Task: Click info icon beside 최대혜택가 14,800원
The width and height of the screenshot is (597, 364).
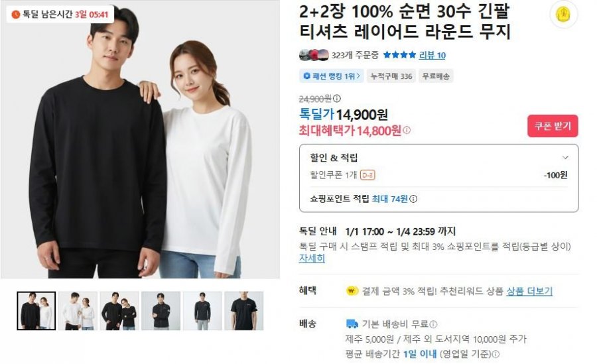Action: pyautogui.click(x=407, y=130)
